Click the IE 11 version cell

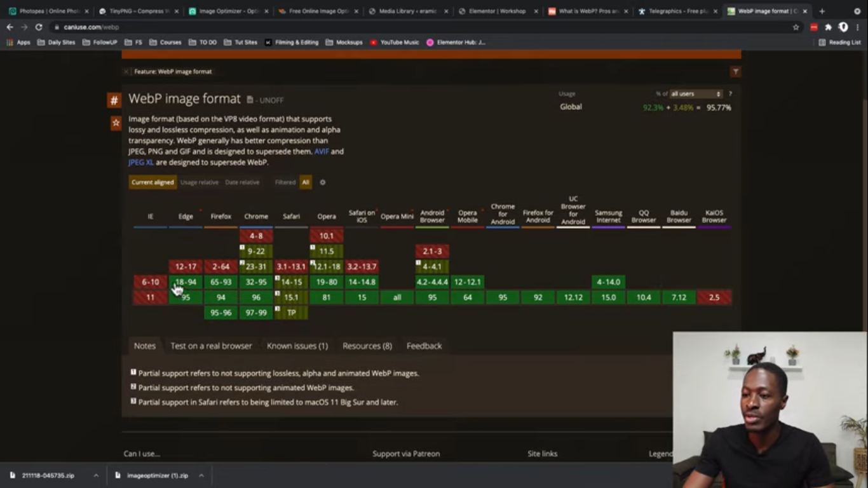coord(151,297)
